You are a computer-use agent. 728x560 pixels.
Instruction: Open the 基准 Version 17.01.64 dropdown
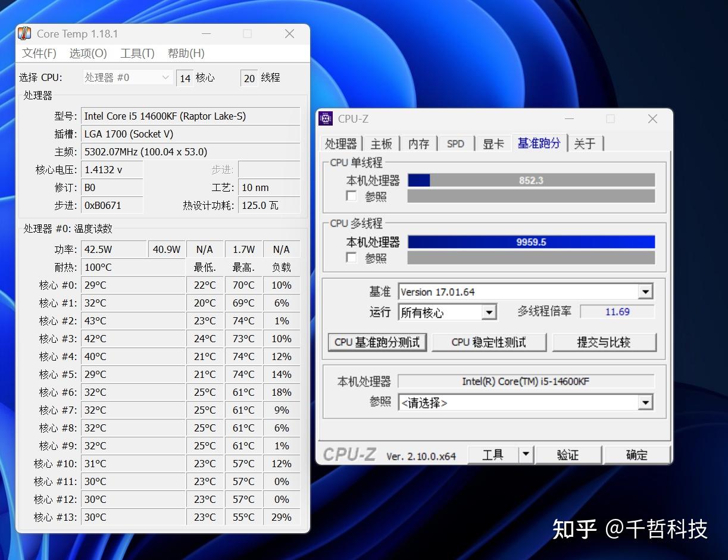pyautogui.click(x=526, y=292)
